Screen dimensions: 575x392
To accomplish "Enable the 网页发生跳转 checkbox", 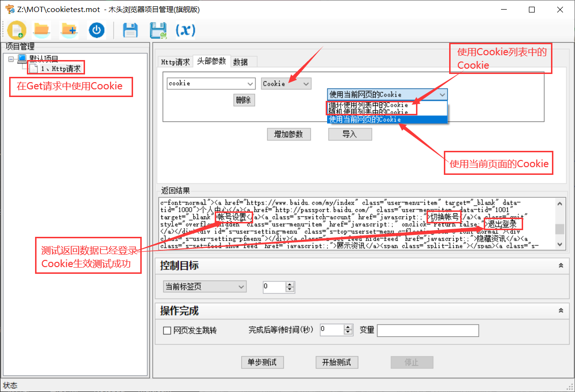I will point(167,331).
